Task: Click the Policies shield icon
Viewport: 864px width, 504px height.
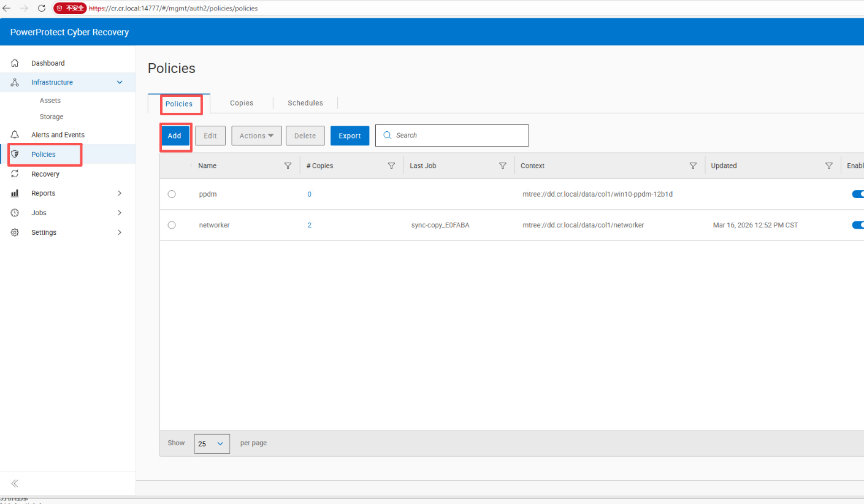Action: click(x=15, y=155)
